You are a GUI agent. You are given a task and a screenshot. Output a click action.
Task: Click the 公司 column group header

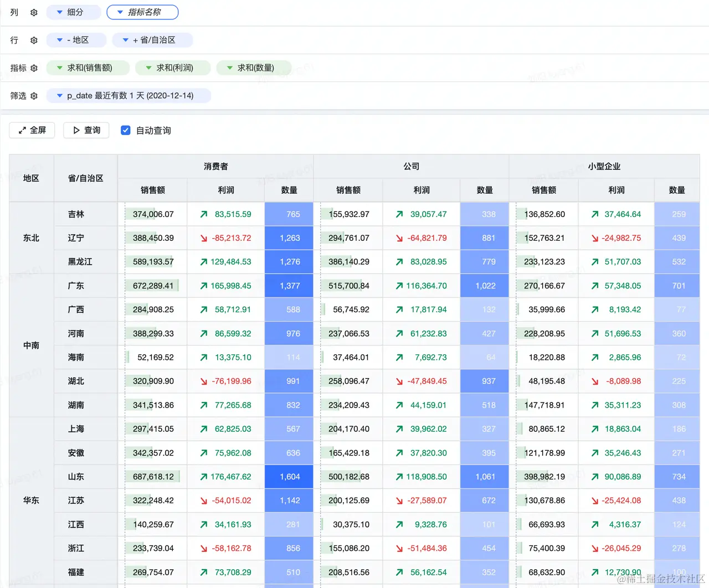[x=411, y=166]
